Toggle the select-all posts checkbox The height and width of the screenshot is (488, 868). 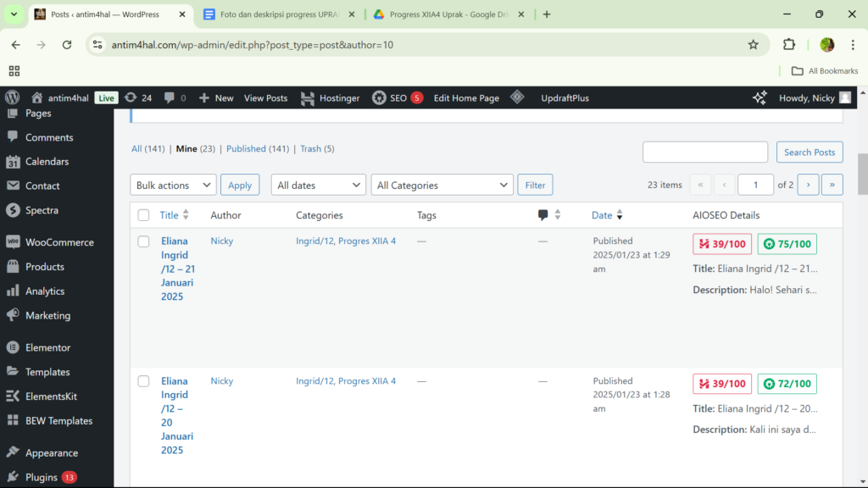pos(143,215)
